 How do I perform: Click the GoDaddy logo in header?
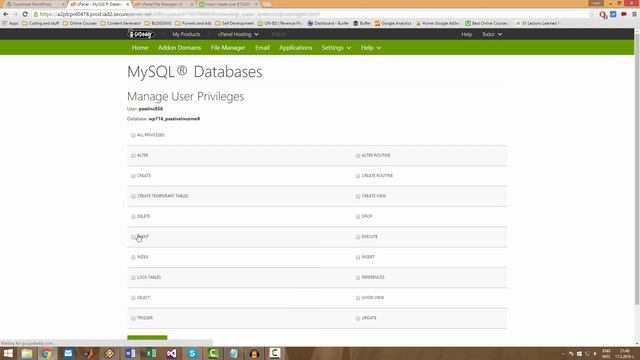pyautogui.click(x=141, y=34)
